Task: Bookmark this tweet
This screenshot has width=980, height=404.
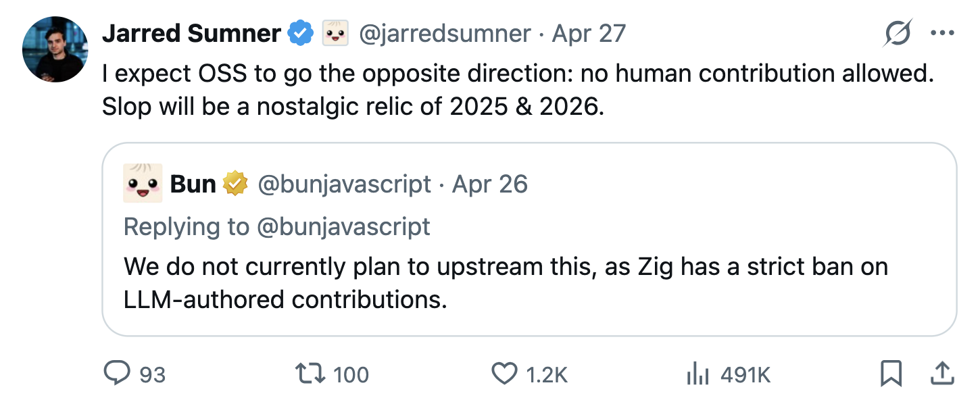Action: [x=891, y=373]
